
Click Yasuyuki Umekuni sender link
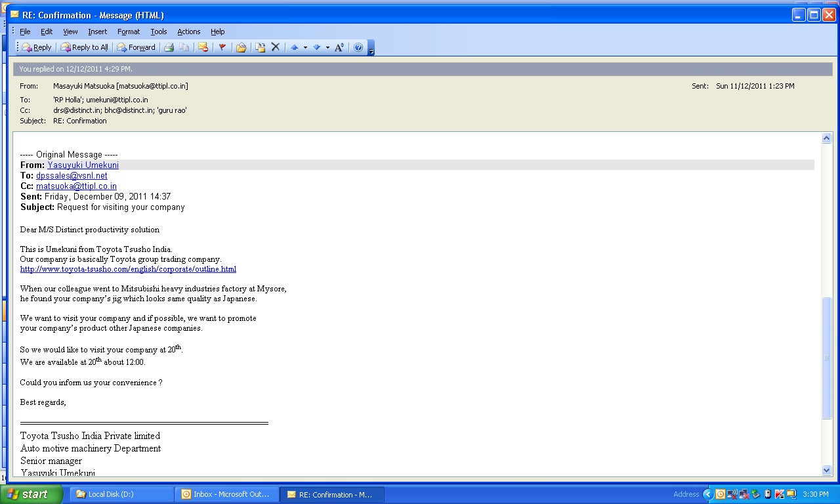click(x=83, y=165)
